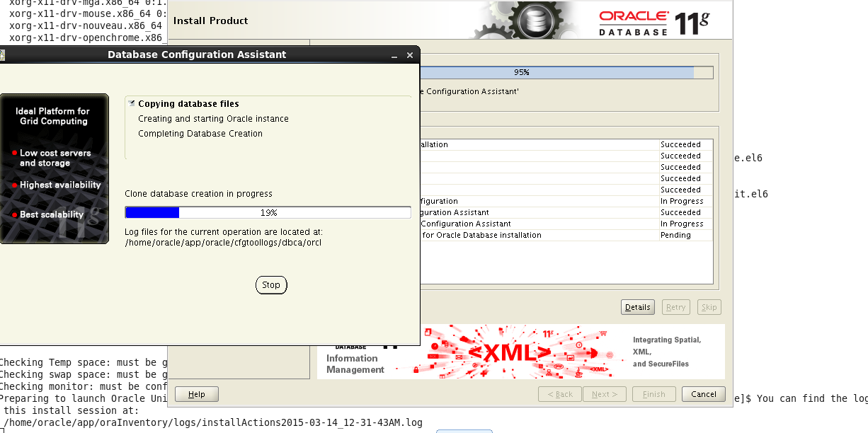Stop the clone database creation
Image resolution: width=868 pixels, height=433 pixels.
(x=271, y=285)
